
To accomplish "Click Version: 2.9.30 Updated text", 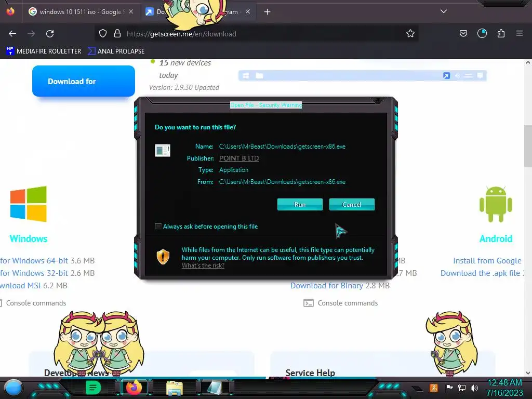I will [x=184, y=87].
